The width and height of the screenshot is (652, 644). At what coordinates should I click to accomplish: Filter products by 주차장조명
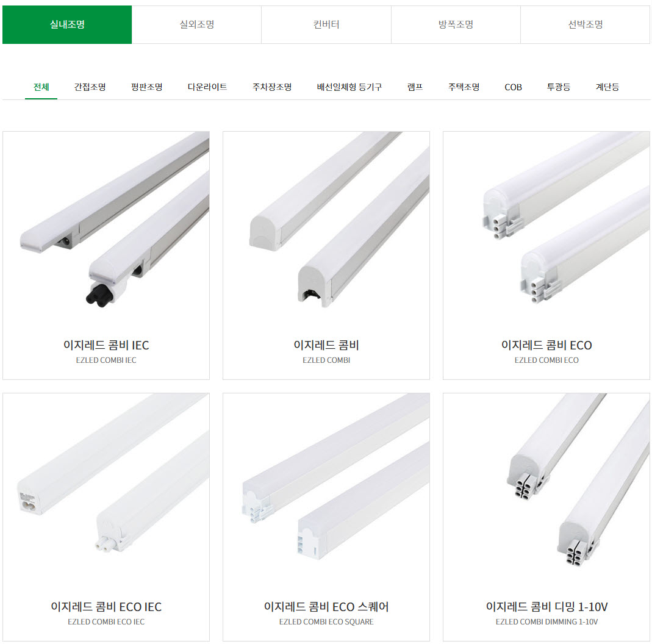[x=272, y=87]
